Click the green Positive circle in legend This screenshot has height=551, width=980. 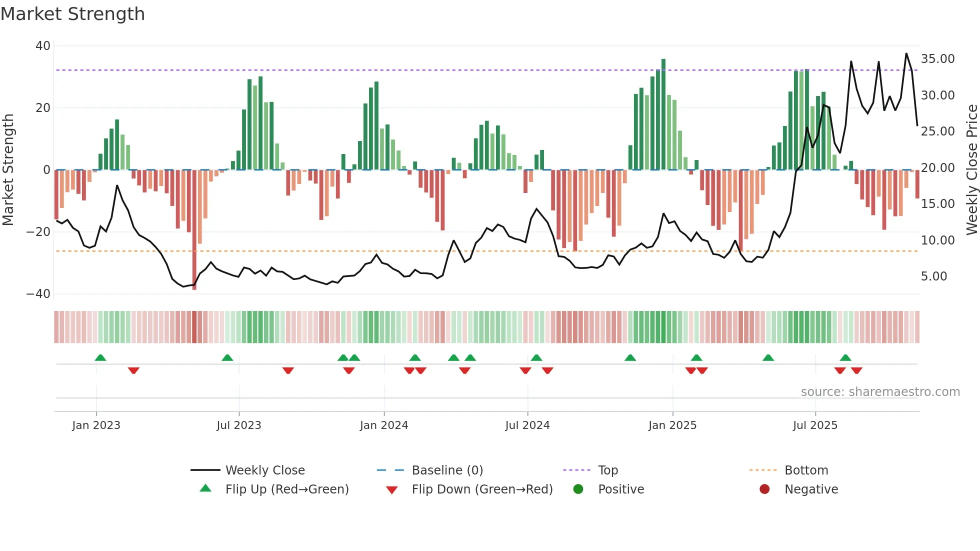(578, 489)
